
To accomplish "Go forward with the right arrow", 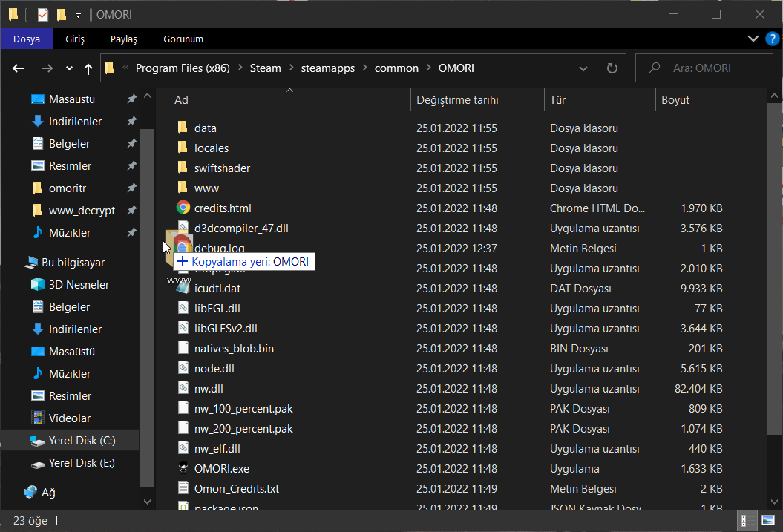I will pos(47,68).
